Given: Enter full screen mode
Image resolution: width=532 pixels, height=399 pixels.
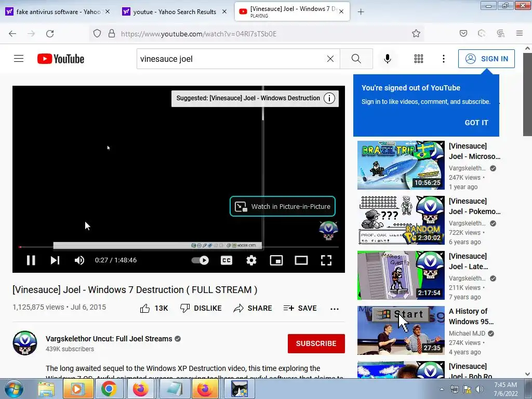Looking at the screenshot, I should click(326, 260).
